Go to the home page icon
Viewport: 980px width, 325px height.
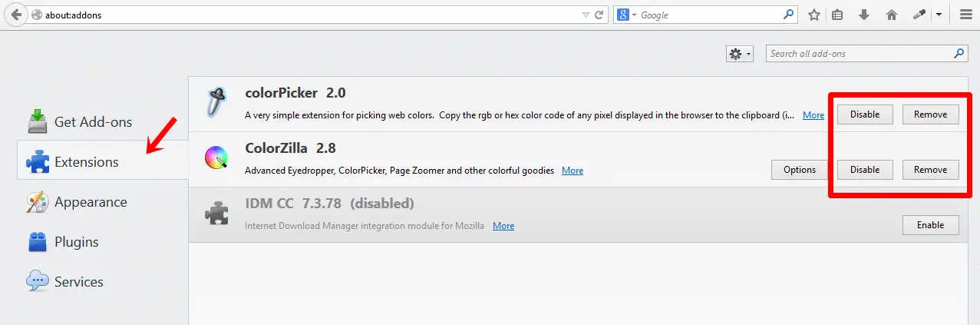click(891, 15)
